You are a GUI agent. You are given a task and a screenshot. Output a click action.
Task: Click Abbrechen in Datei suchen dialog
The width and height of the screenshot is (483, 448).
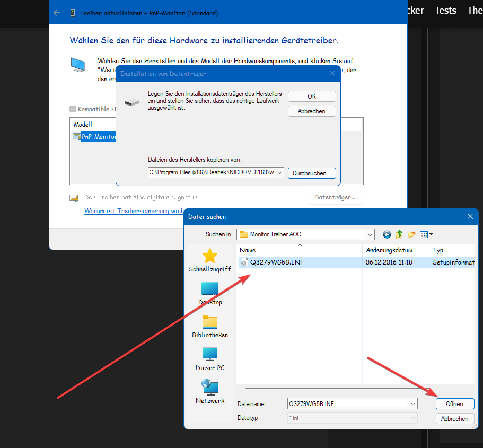(x=455, y=419)
